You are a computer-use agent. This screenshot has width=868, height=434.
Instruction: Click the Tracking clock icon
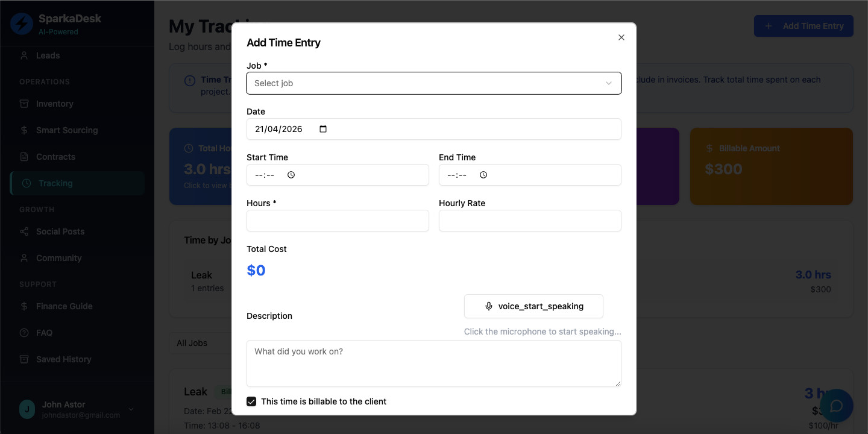tap(27, 183)
